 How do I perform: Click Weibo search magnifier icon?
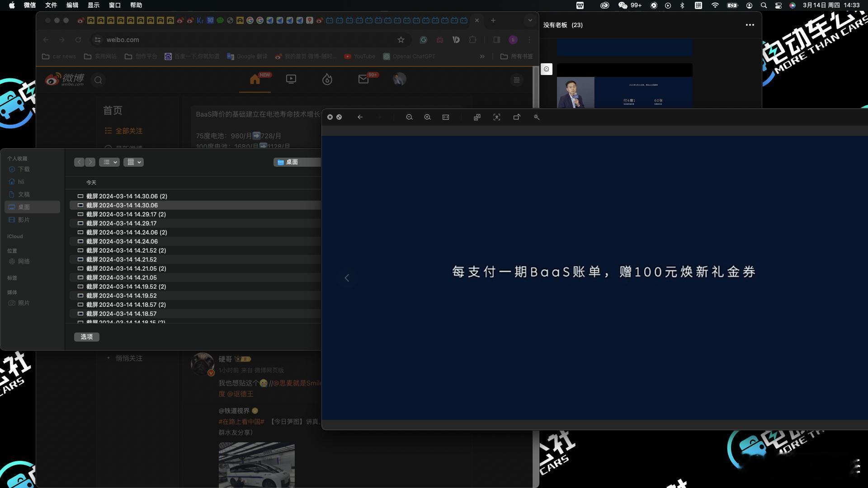[x=98, y=80]
